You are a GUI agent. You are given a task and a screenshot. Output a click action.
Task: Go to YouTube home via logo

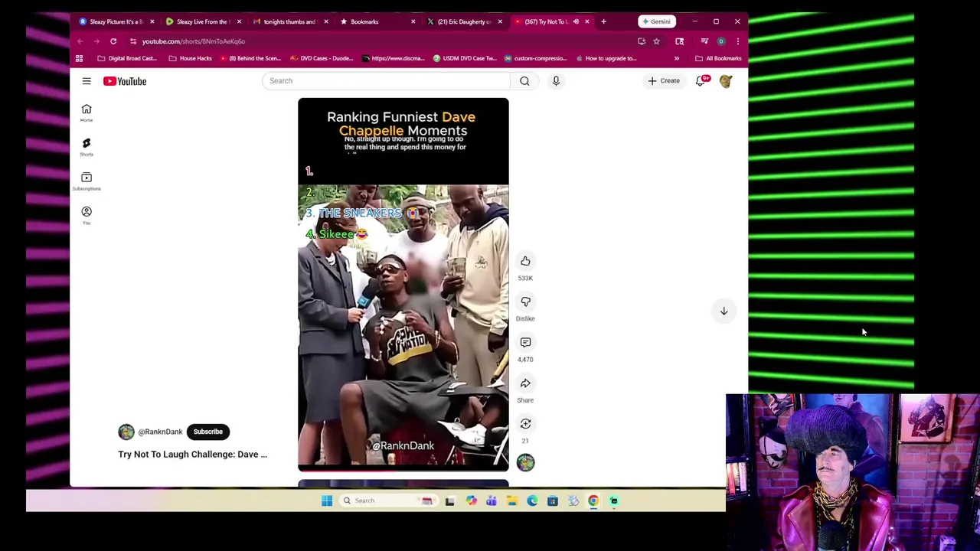coord(125,81)
